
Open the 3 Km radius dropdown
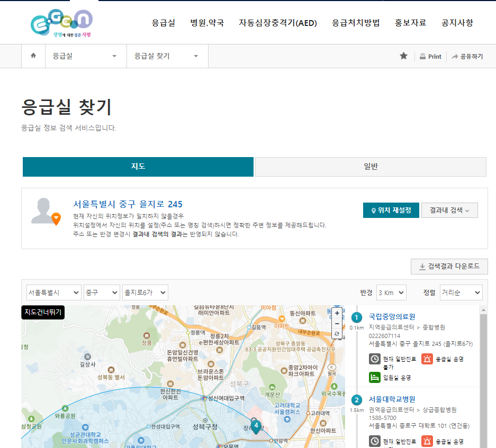click(391, 292)
